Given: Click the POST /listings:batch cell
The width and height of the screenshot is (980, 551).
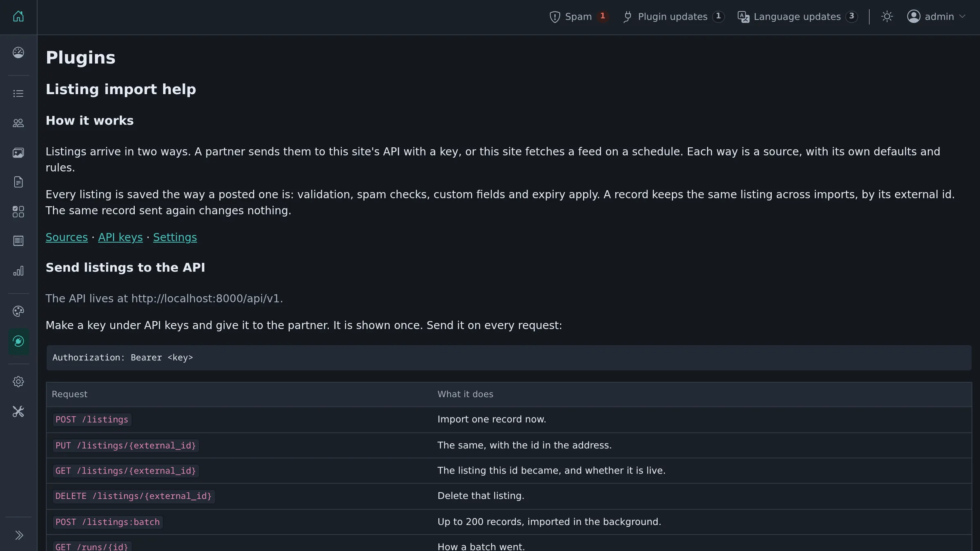Looking at the screenshot, I should click(x=108, y=522).
